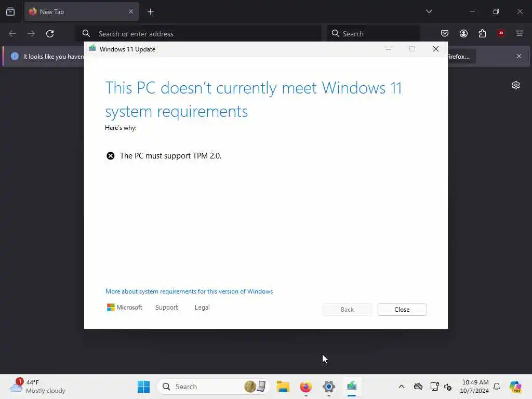532x399 pixels.
Task: Open the weather widget on the taskbar
Action: [37, 387]
